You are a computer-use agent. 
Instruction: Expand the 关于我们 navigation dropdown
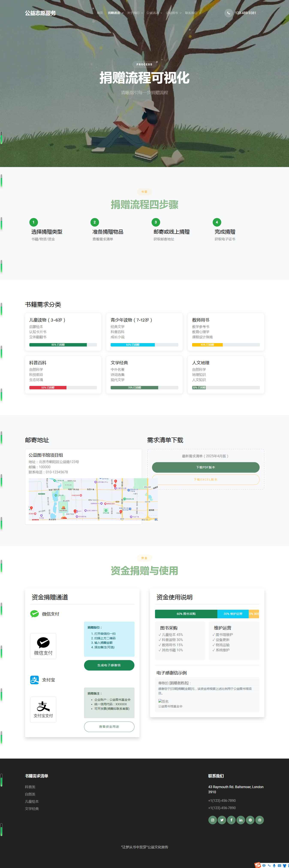point(135,13)
